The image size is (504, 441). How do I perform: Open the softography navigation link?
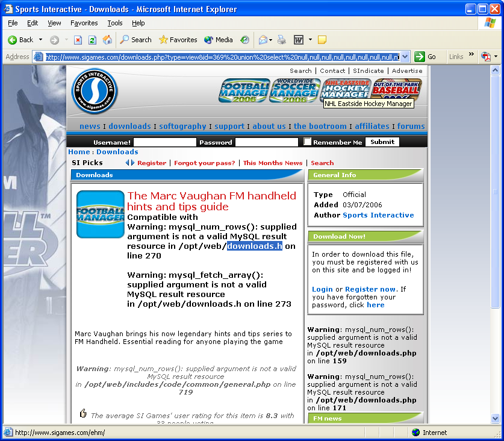point(182,126)
